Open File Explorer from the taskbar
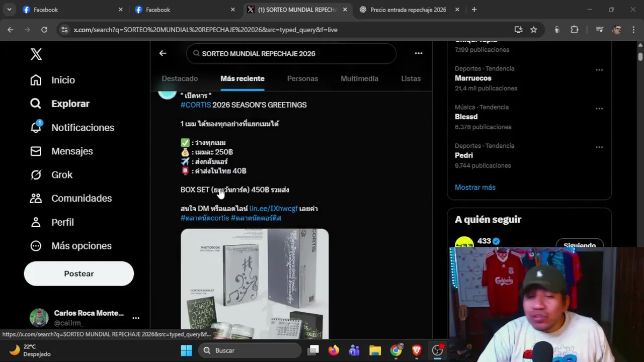This screenshot has width=644, height=362. coord(375,350)
